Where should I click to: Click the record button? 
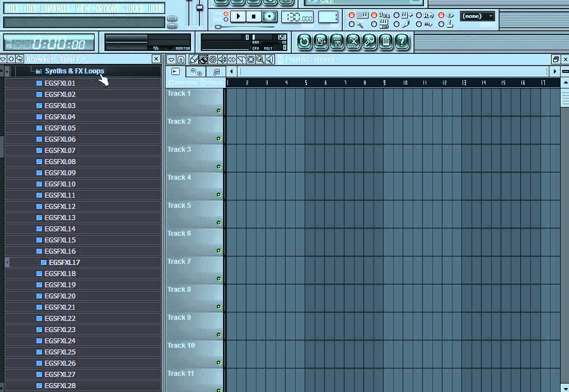pos(269,16)
